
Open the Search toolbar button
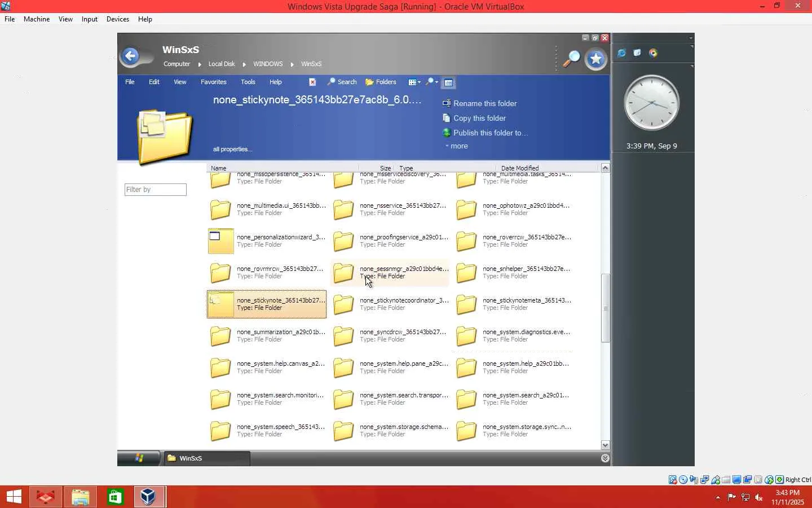click(x=342, y=82)
